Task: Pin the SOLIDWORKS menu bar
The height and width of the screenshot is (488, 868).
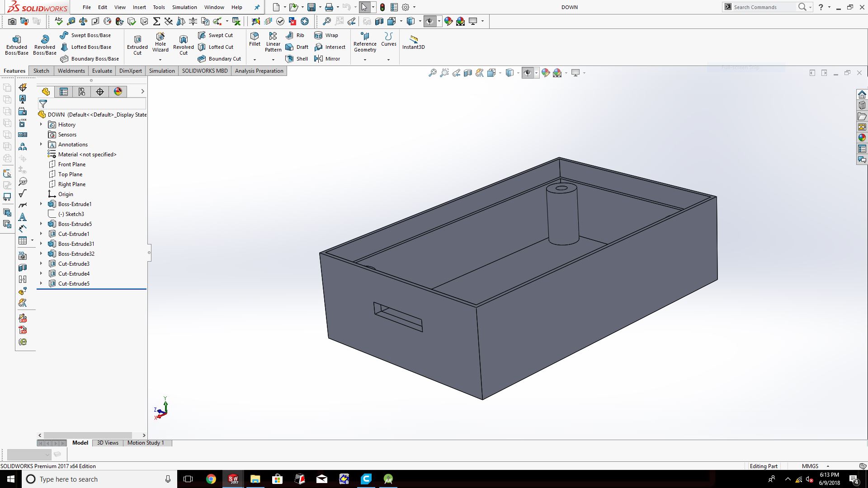Action: 257,7
